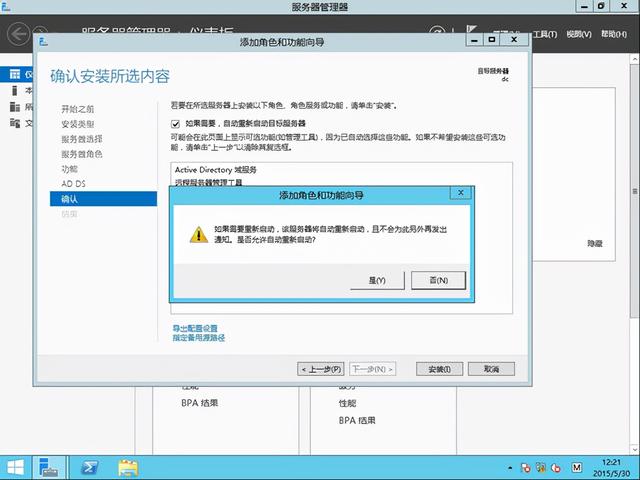
Task: Toggle the auto-restart target server checkbox
Action: tap(176, 124)
